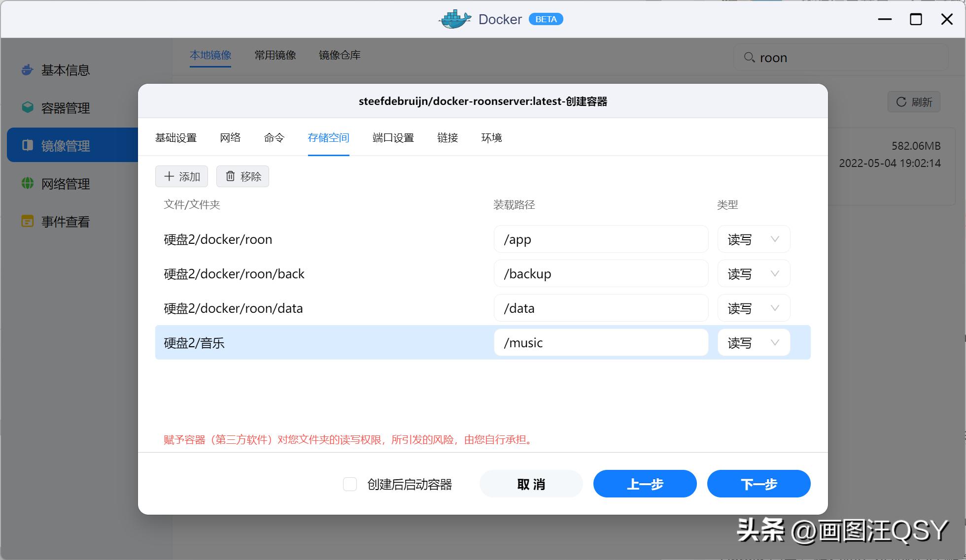Click the 下一步 button
This screenshot has height=560, width=966.
point(759,484)
